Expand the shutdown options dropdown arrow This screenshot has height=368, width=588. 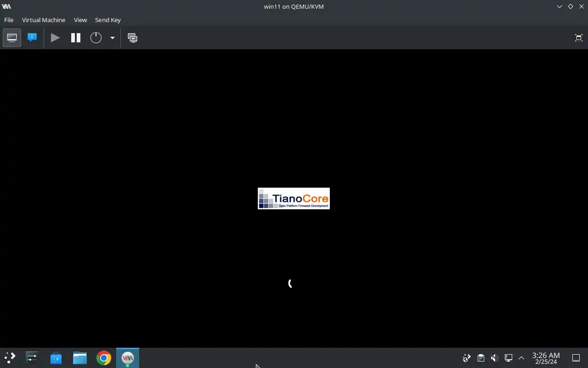(112, 38)
